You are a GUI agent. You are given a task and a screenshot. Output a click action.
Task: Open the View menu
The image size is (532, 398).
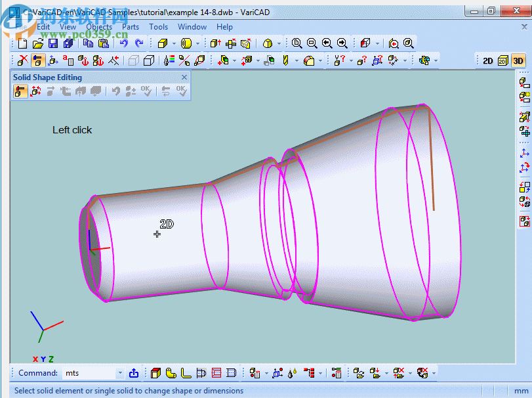click(x=68, y=27)
